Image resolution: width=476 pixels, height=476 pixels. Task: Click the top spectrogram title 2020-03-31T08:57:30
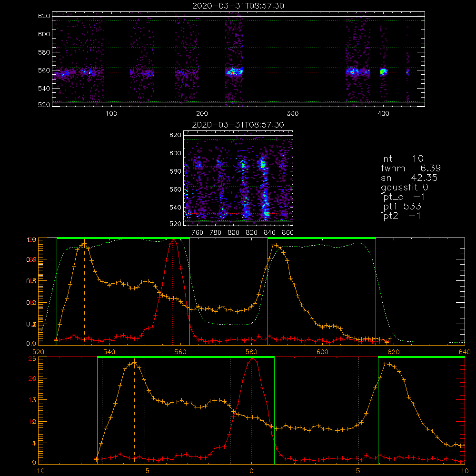pos(238,6)
